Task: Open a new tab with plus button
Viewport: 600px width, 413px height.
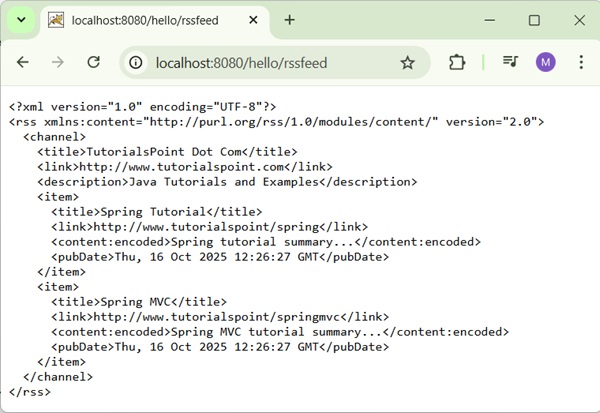Action: coord(290,20)
